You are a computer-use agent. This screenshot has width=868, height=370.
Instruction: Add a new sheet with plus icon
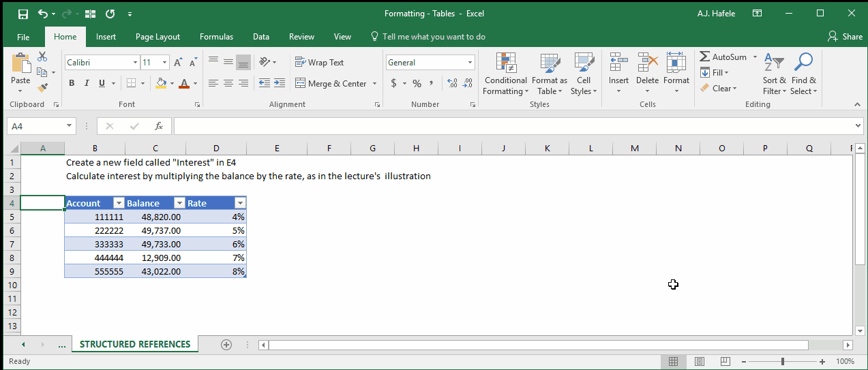coord(226,345)
